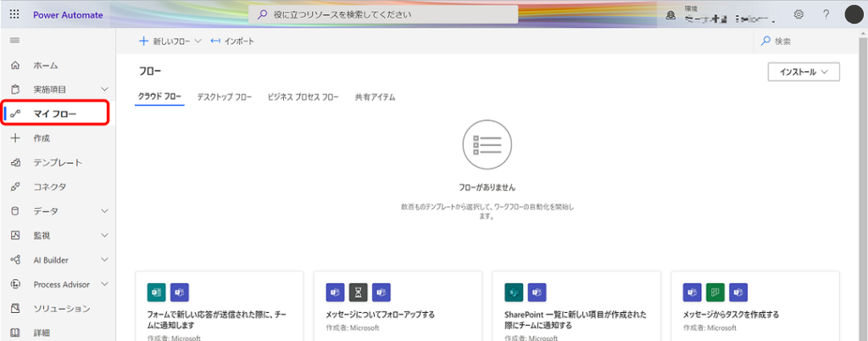
Task: Click the SharePoint icon on template card
Action: pos(514,293)
